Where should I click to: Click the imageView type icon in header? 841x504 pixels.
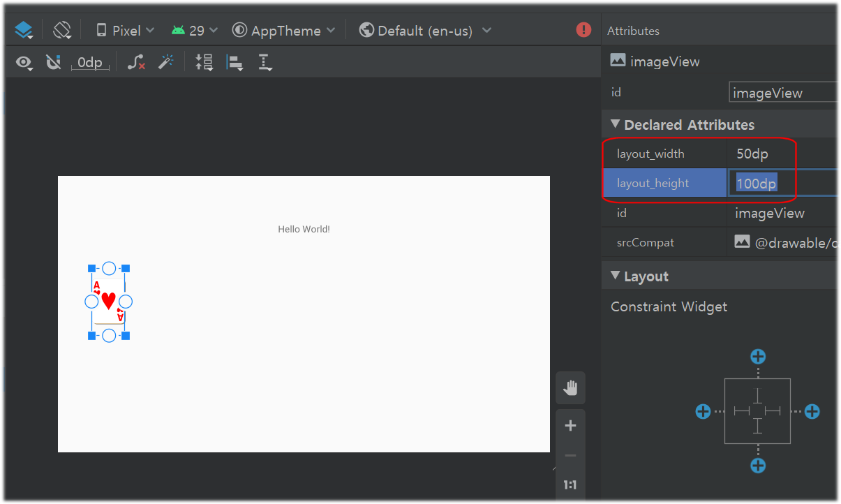tap(618, 61)
